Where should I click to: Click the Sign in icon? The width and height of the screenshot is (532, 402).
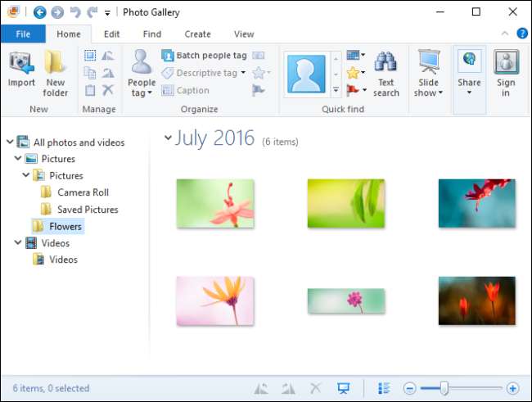coord(506,72)
